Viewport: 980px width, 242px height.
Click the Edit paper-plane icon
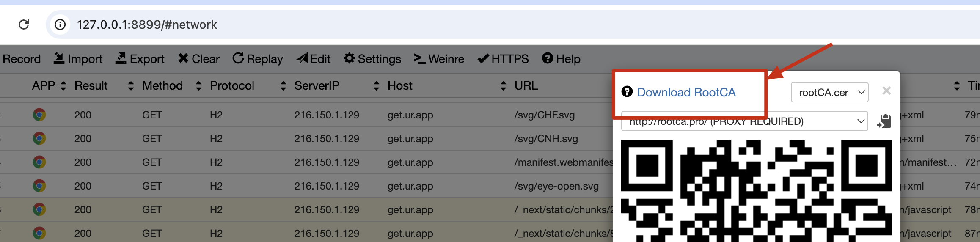pos(302,58)
